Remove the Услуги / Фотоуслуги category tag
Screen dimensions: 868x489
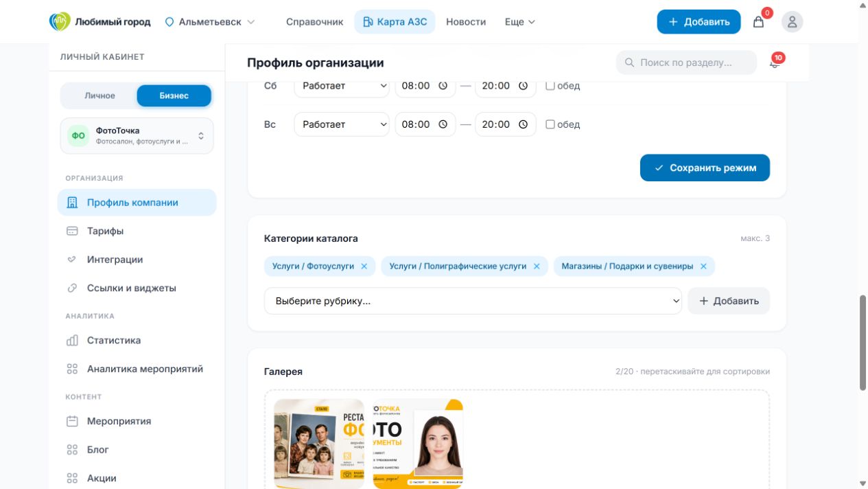pyautogui.click(x=364, y=266)
